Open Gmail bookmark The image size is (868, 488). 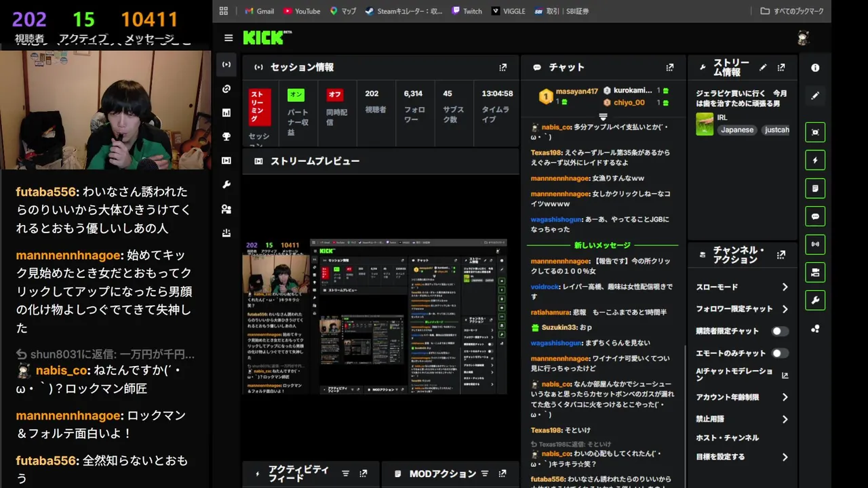[259, 11]
